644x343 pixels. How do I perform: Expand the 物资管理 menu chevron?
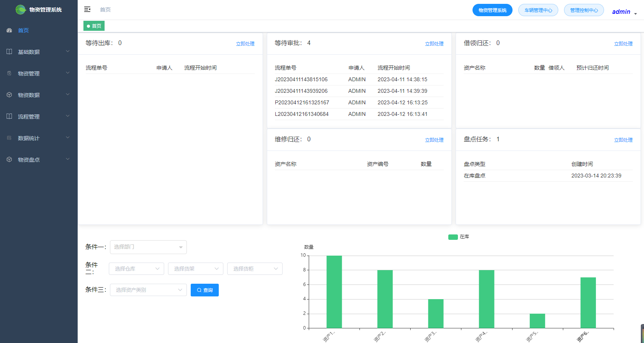click(x=68, y=73)
